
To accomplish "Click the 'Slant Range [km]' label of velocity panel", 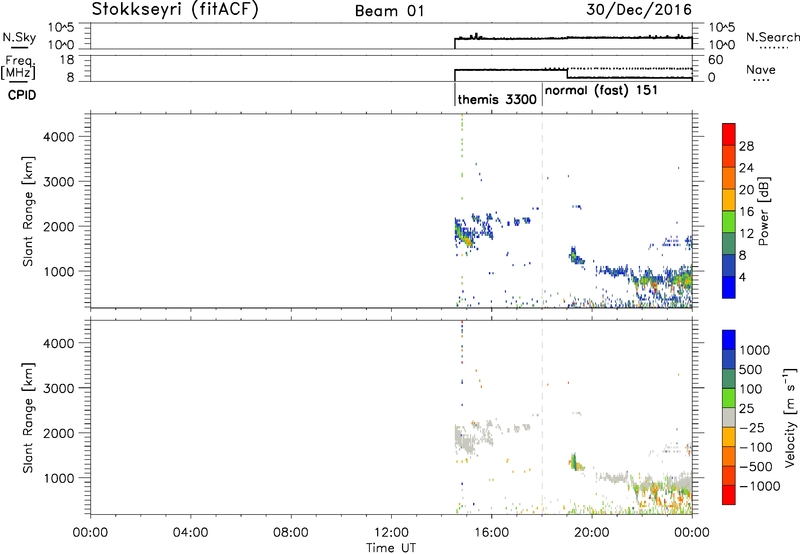I will tap(28, 418).
